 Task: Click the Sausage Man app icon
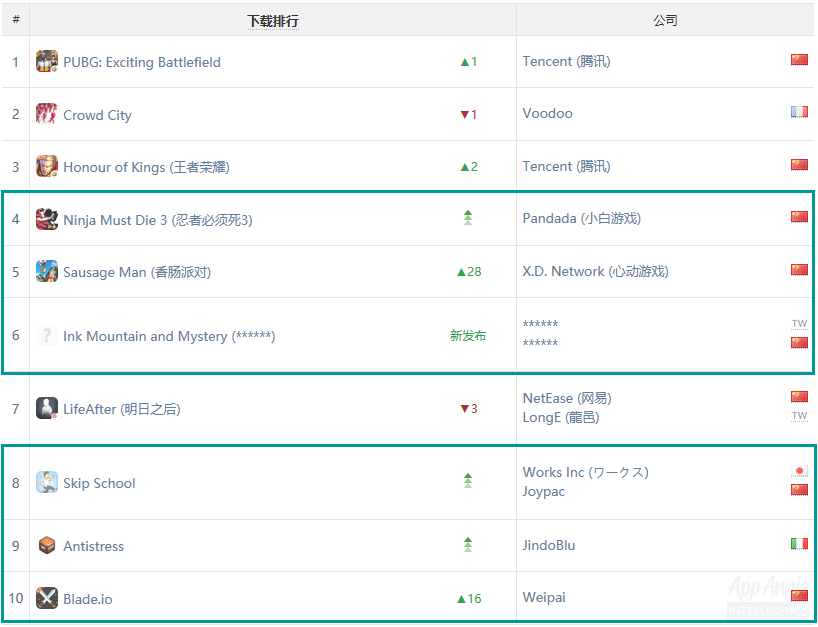[x=46, y=271]
